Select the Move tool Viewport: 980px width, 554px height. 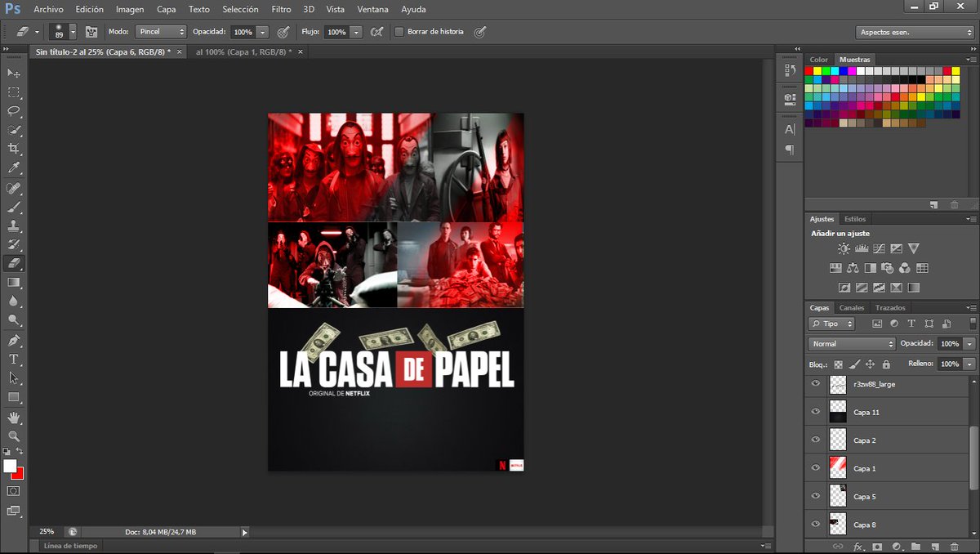click(x=11, y=73)
